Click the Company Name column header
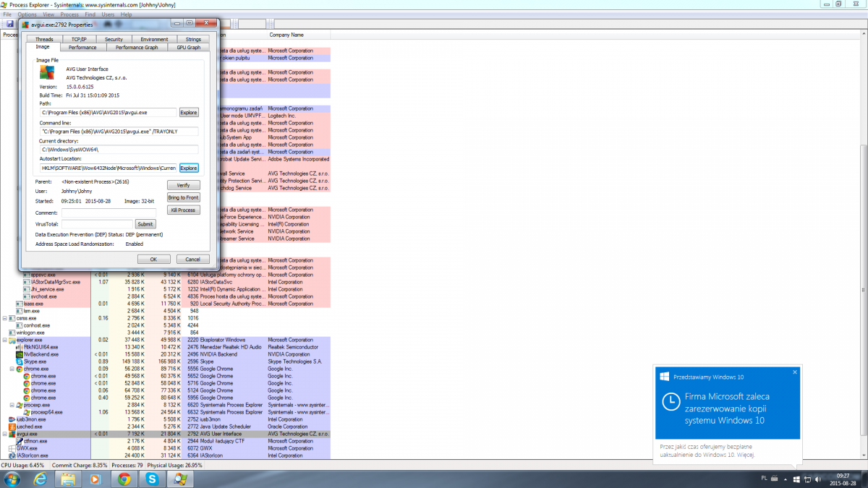This screenshot has width=868, height=488. 286,35
